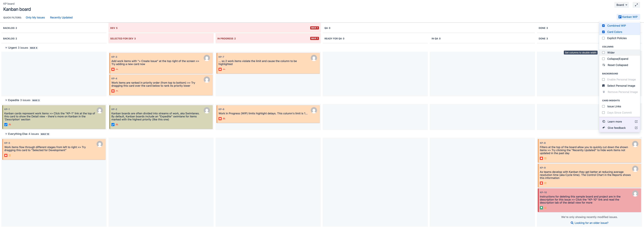The height and width of the screenshot is (233, 644).
Task: Click the high priority arrow on KP-4
Action: (117, 91)
